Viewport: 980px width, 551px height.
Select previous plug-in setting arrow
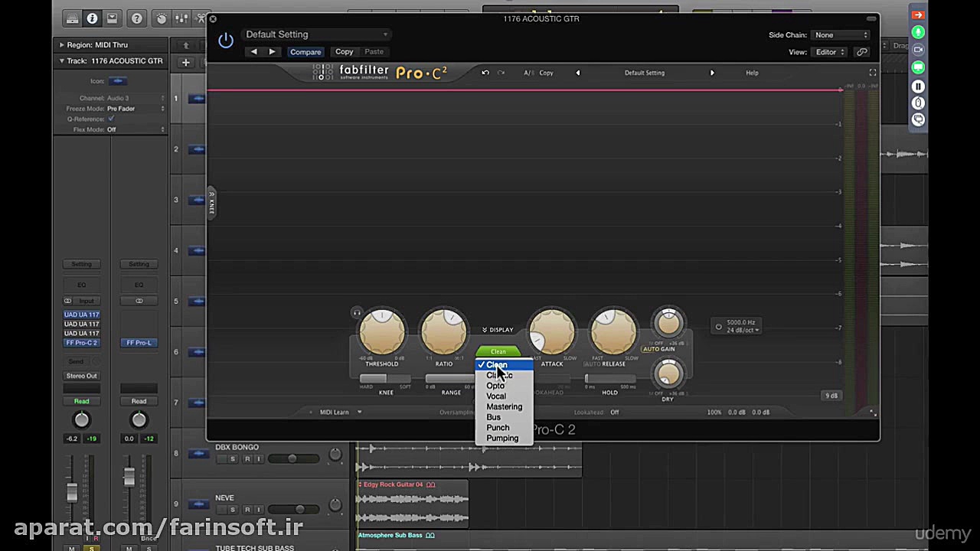[x=254, y=52]
